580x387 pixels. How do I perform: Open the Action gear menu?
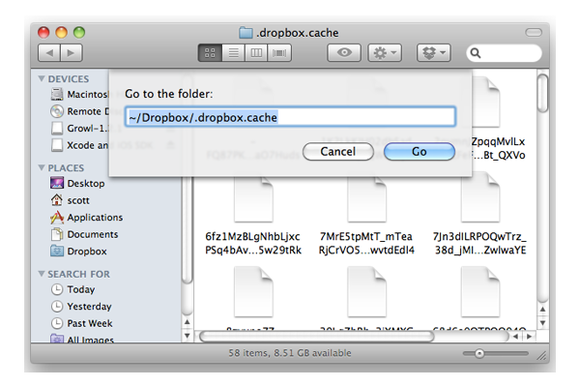click(x=385, y=53)
